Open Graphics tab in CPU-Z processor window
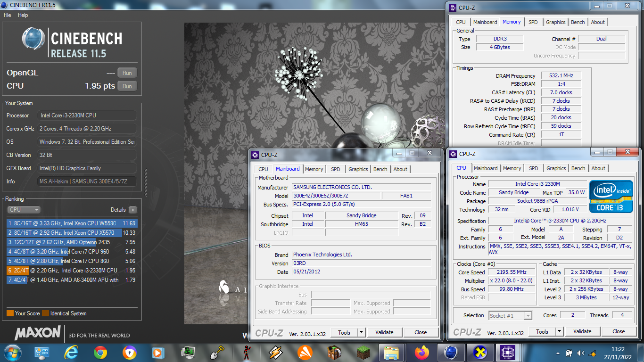The width and height of the screenshot is (644, 362). 556,168
